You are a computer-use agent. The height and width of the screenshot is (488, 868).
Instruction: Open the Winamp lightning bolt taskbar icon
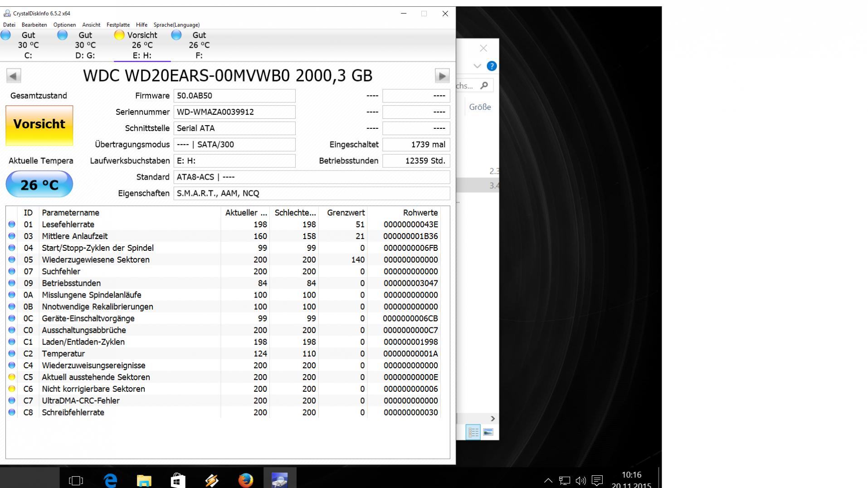(x=212, y=480)
